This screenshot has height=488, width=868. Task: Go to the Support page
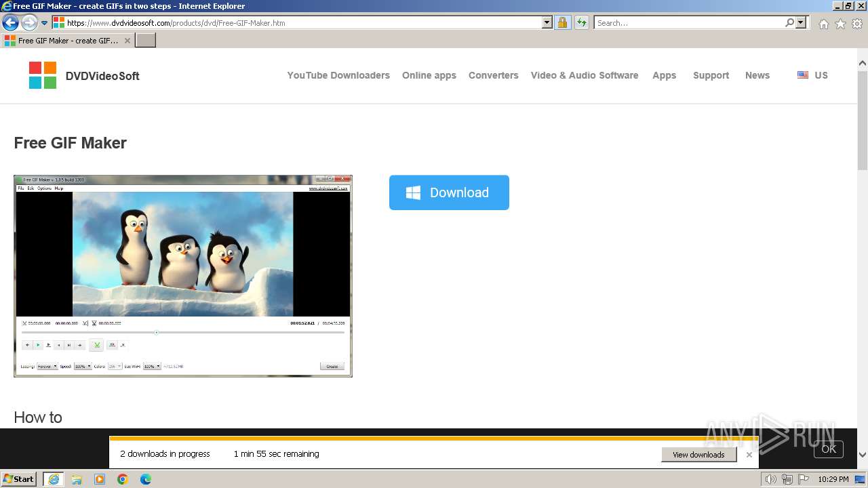(711, 75)
